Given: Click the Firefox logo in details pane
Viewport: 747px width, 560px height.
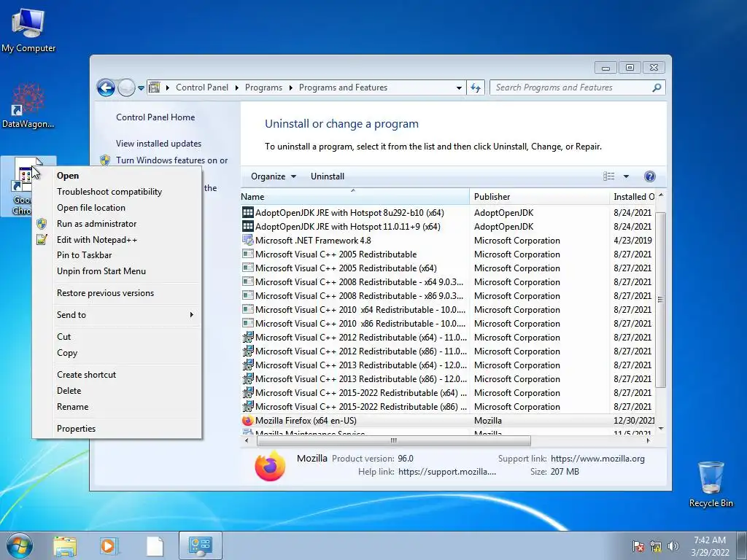Looking at the screenshot, I should point(270,465).
